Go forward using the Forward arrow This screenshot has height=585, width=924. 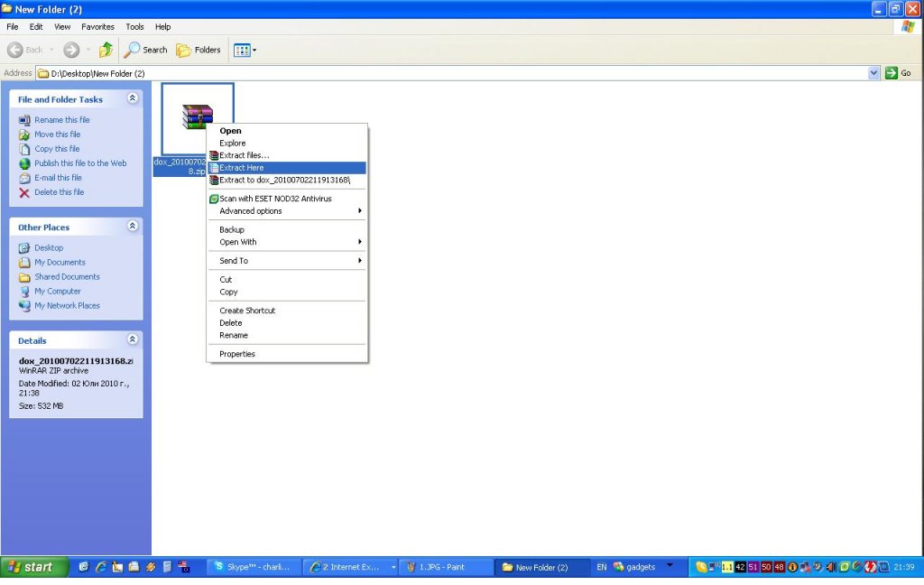point(71,51)
